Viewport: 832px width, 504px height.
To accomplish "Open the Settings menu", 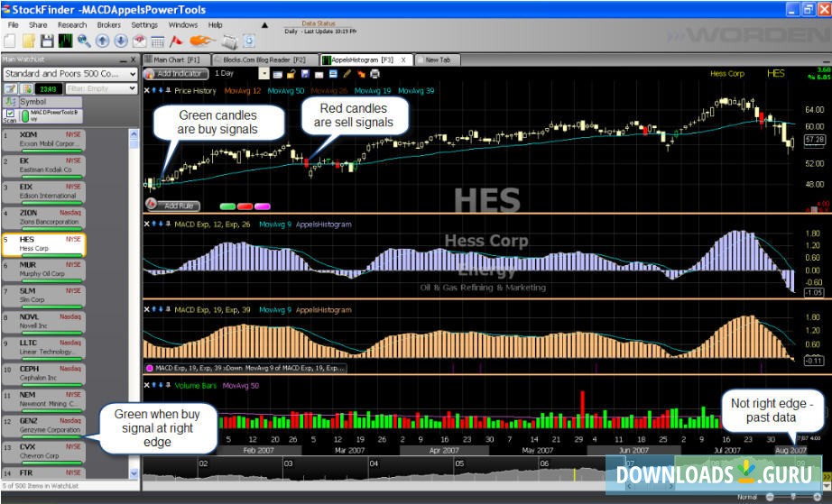I will pyautogui.click(x=144, y=25).
